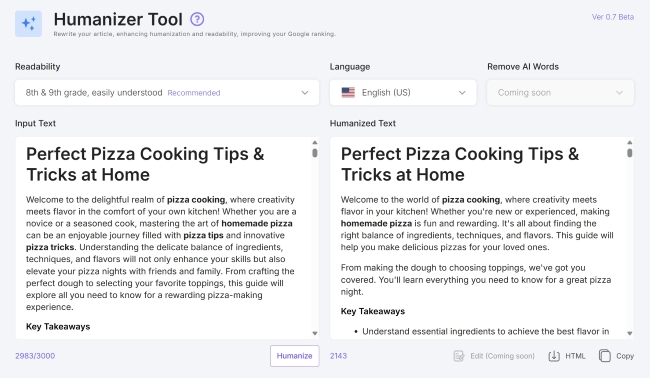Click the US flag icon in Language
The width and height of the screenshot is (650, 378).
point(348,92)
